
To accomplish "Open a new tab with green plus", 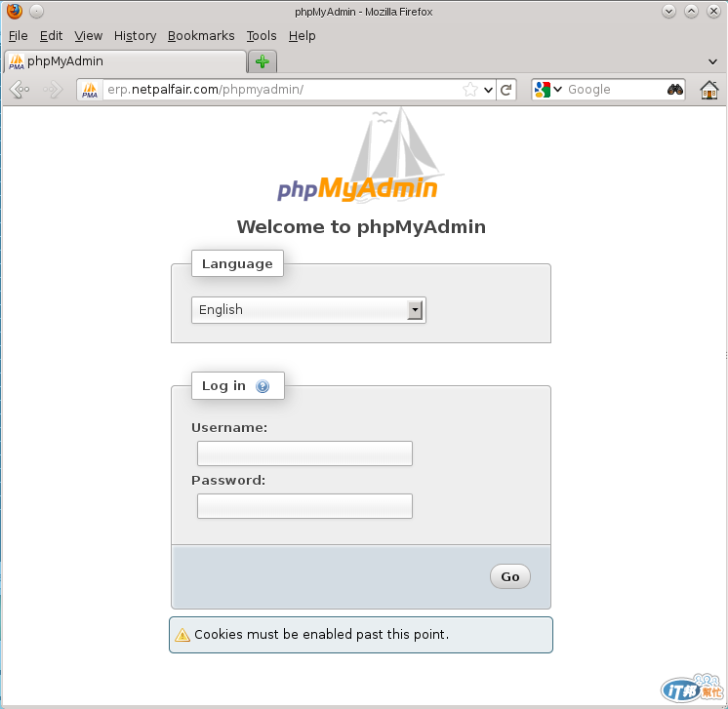I will [x=263, y=61].
